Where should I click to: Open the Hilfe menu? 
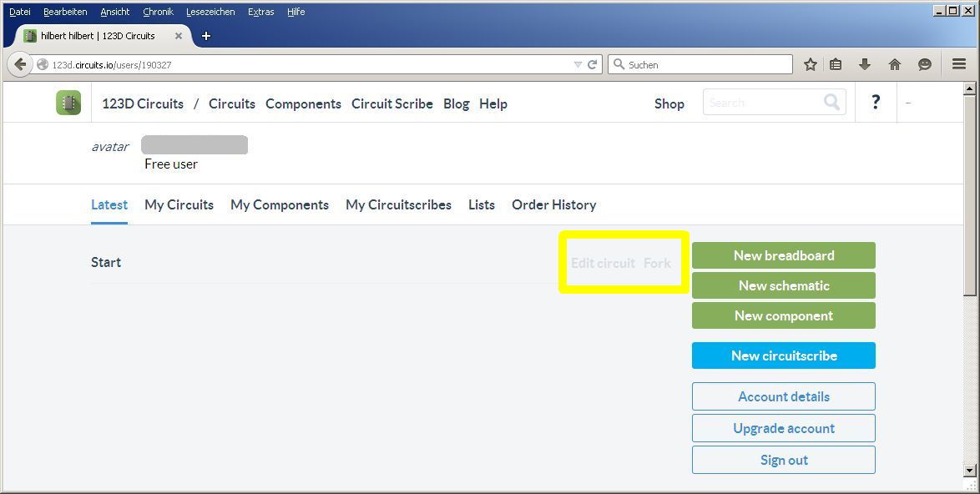click(x=296, y=12)
